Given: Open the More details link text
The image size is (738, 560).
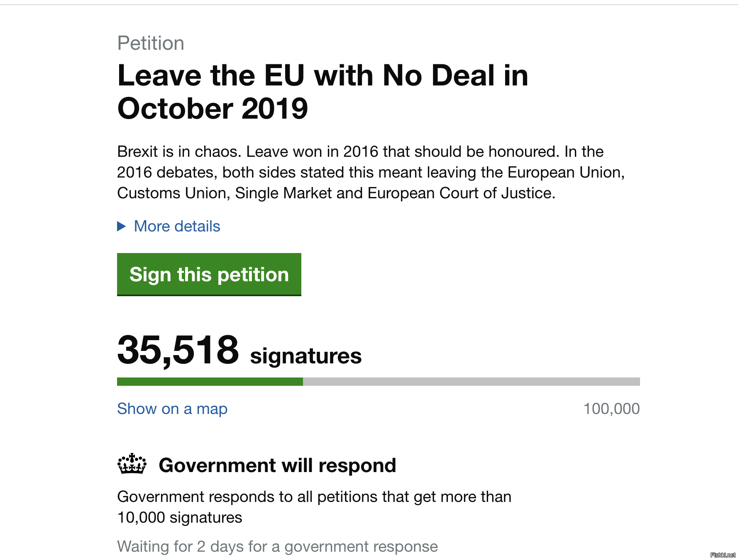Looking at the screenshot, I should 177,226.
